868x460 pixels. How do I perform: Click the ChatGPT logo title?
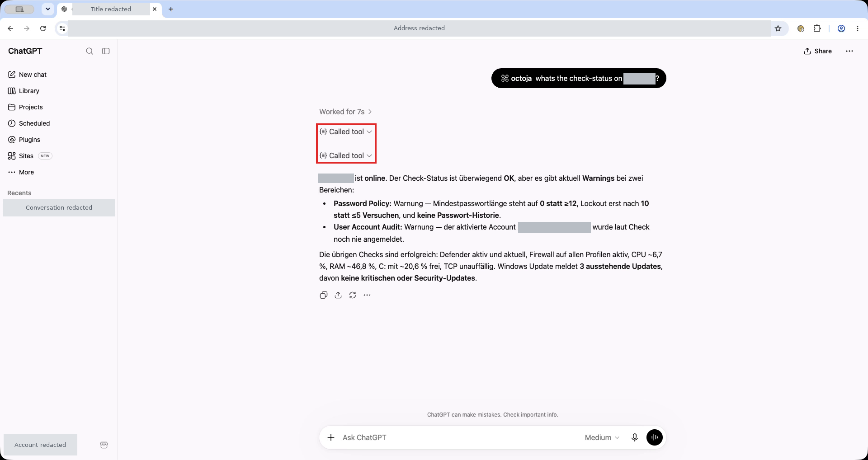[25, 51]
